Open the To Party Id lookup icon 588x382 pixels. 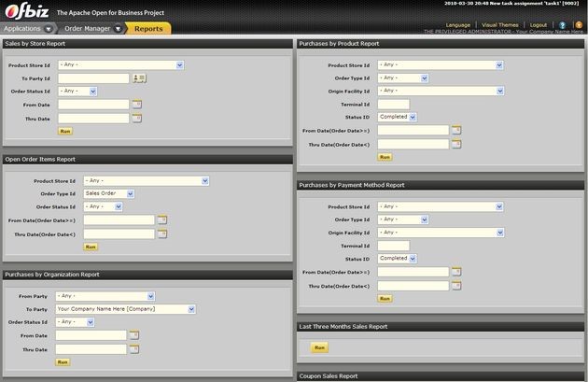(139, 78)
